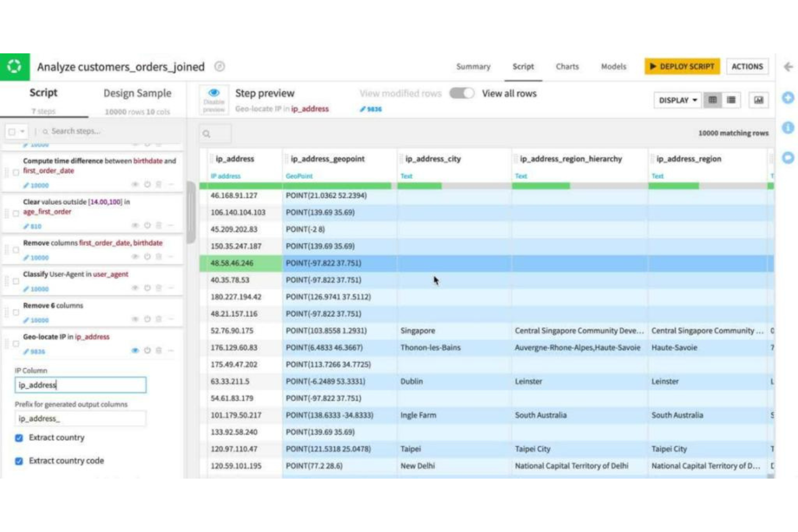The height and width of the screenshot is (532, 798).
Task: Click the Dataiku logo home icon
Action: 15,66
